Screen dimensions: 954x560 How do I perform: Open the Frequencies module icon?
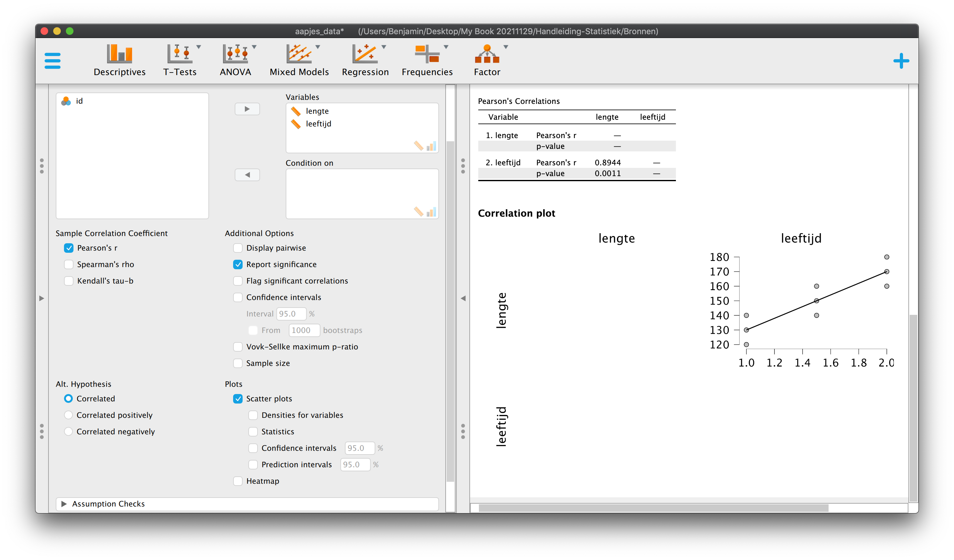pos(427,54)
